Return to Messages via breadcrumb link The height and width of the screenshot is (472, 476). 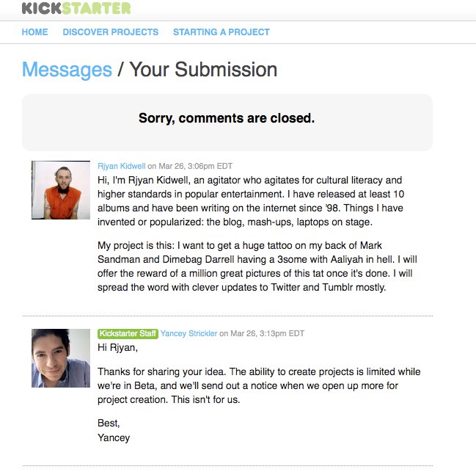(67, 70)
